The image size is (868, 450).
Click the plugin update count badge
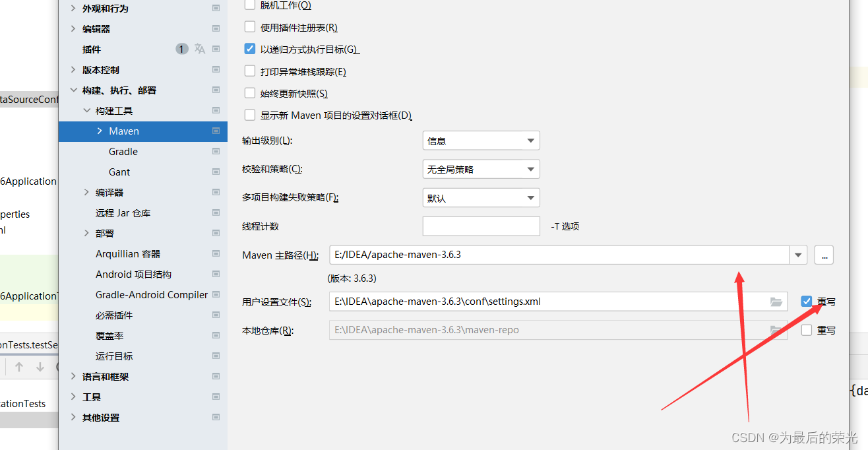(x=182, y=49)
